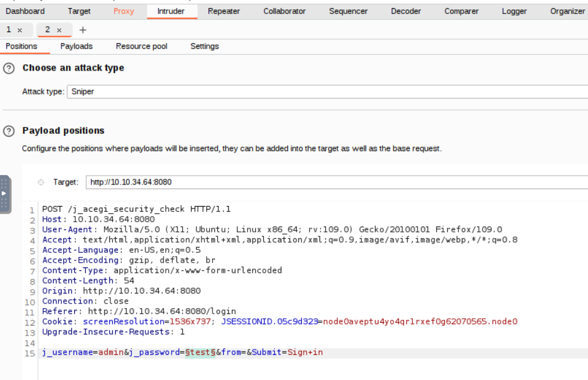Open the Resource pool sub-tab
This screenshot has height=380, width=588.
tap(141, 46)
